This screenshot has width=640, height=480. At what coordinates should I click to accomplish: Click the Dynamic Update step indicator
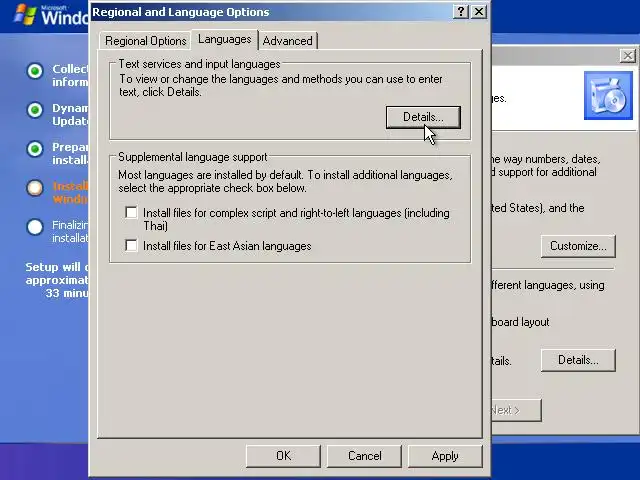point(35,110)
